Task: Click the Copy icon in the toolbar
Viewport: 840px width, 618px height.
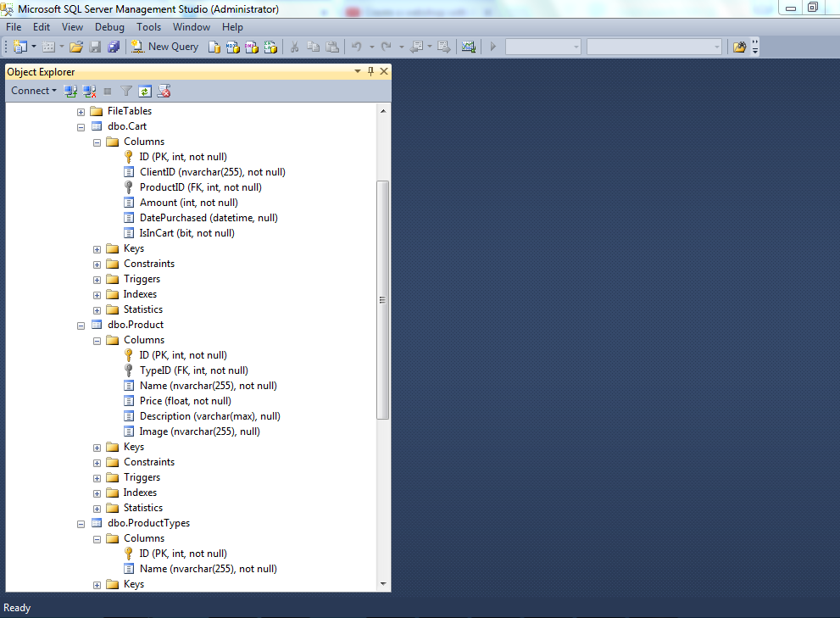Action: coord(314,47)
